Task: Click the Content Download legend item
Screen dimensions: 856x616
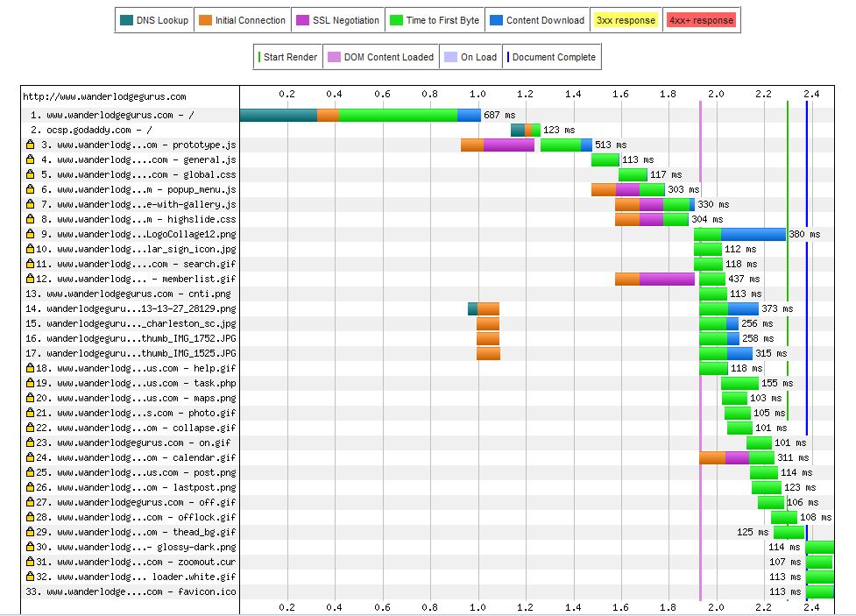Action: (537, 20)
